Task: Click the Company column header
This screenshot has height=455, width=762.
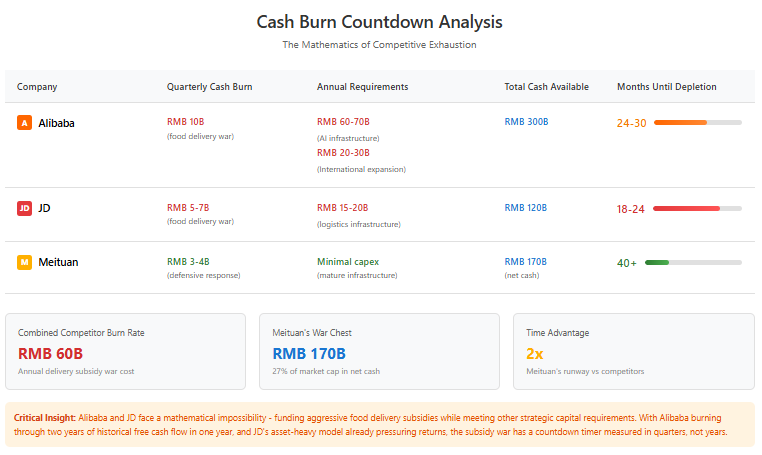Action: [37, 87]
